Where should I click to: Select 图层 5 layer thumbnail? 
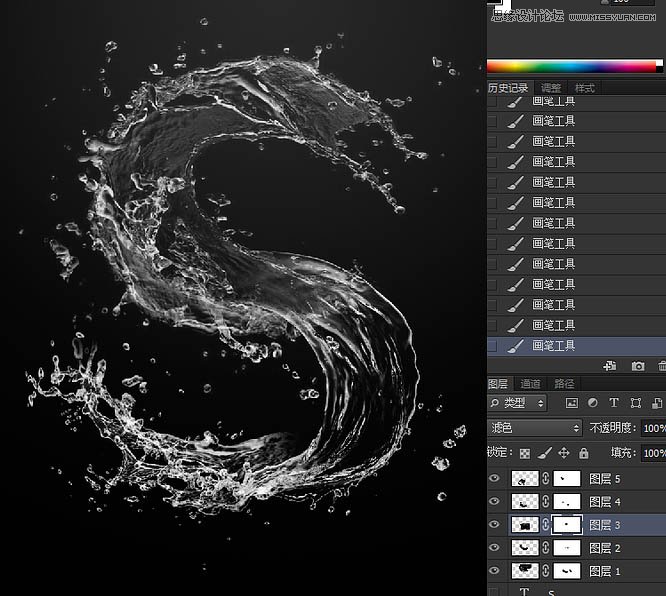(x=525, y=479)
